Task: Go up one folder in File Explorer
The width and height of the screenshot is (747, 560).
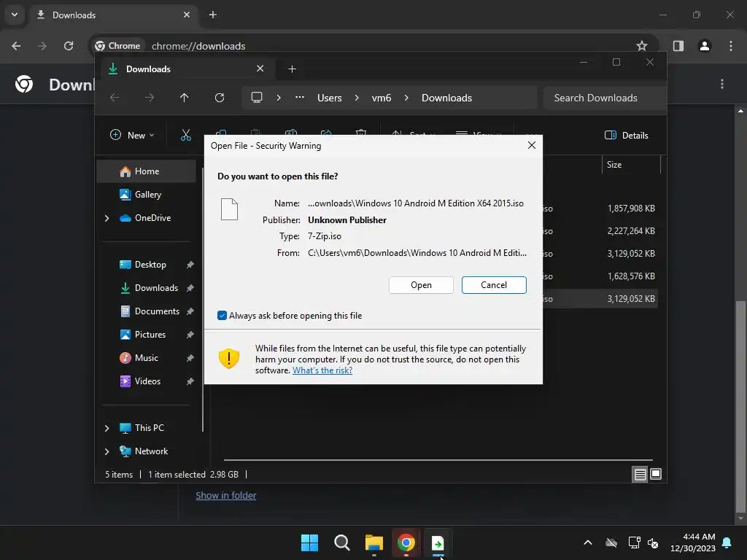Action: pos(185,98)
